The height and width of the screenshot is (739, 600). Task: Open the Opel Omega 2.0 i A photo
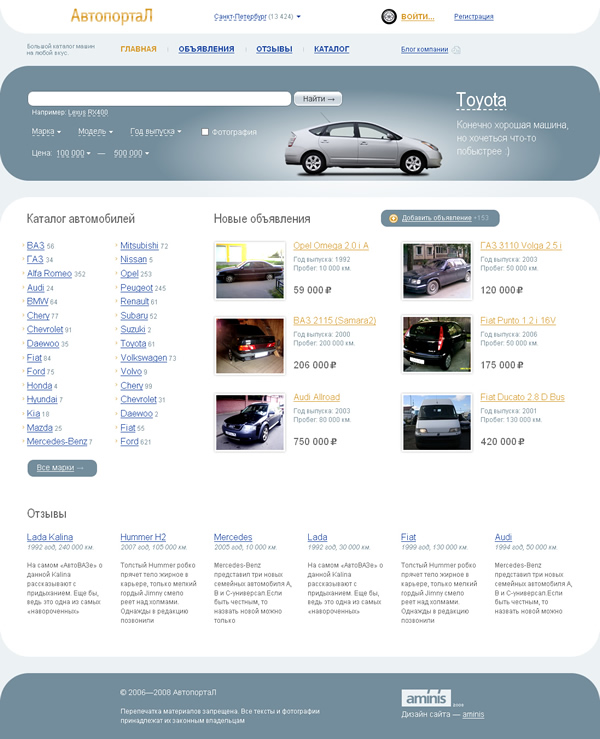click(250, 271)
